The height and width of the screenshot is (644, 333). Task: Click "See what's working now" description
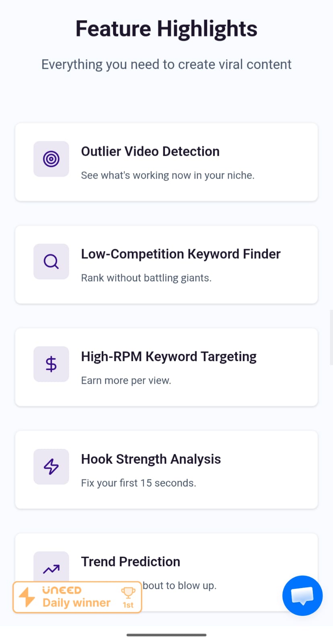pyautogui.click(x=168, y=175)
